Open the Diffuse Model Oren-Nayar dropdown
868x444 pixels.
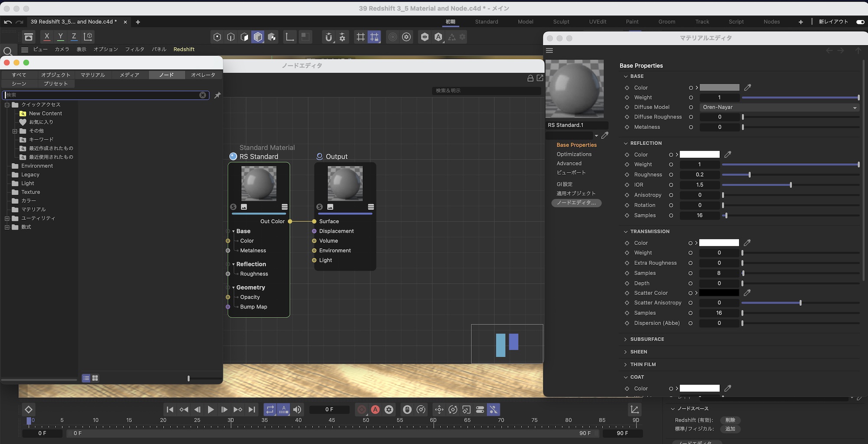(x=779, y=107)
